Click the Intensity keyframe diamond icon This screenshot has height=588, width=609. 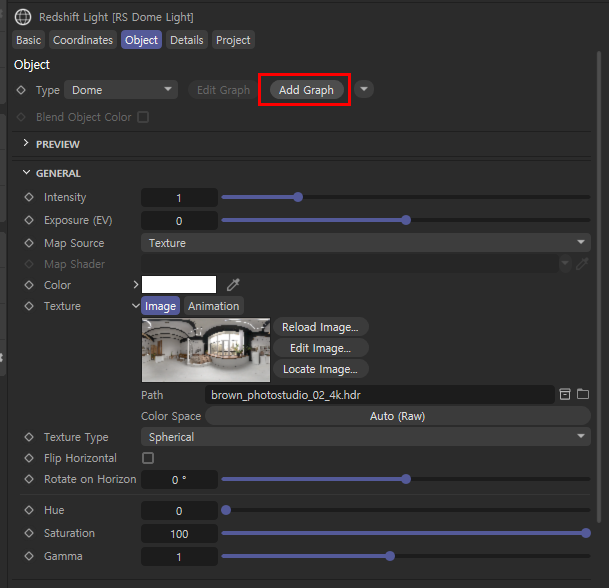[29, 198]
